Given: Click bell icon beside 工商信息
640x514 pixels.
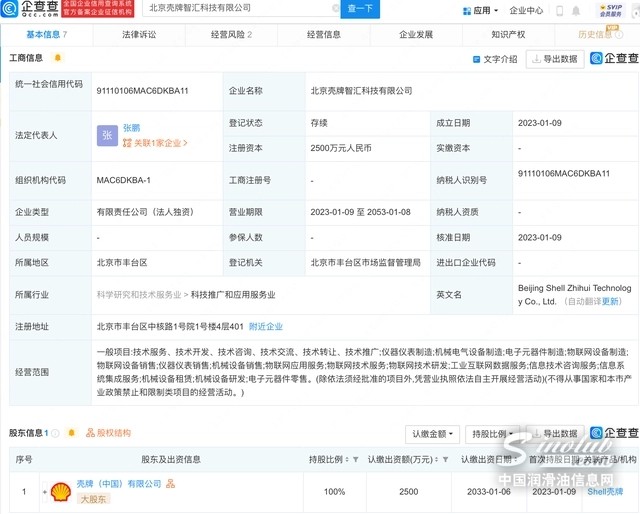Looking at the screenshot, I should tap(58, 58).
